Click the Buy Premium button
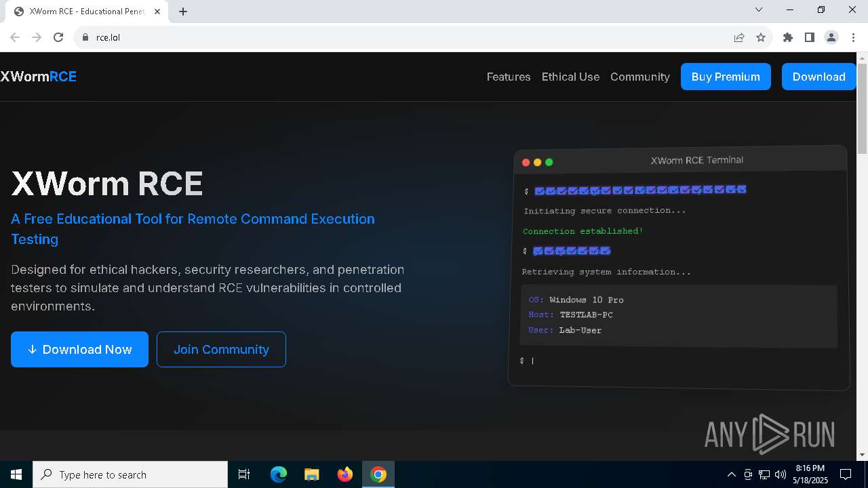868x488 pixels. 726,77
